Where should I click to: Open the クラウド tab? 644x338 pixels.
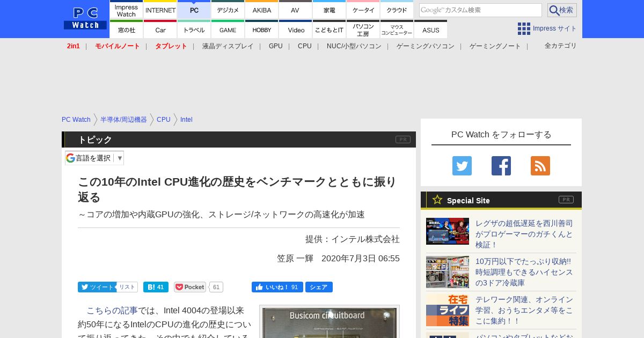pos(397,10)
